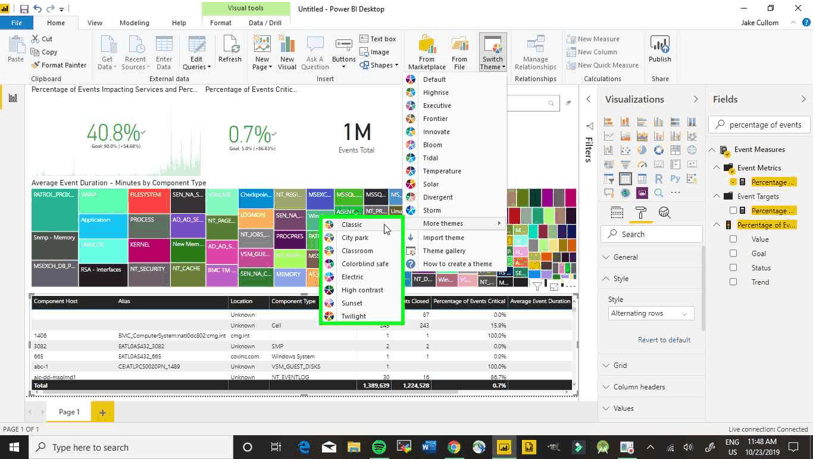Toggle the Event Targets Percentage checkbox
The image size is (815, 461).
click(733, 211)
